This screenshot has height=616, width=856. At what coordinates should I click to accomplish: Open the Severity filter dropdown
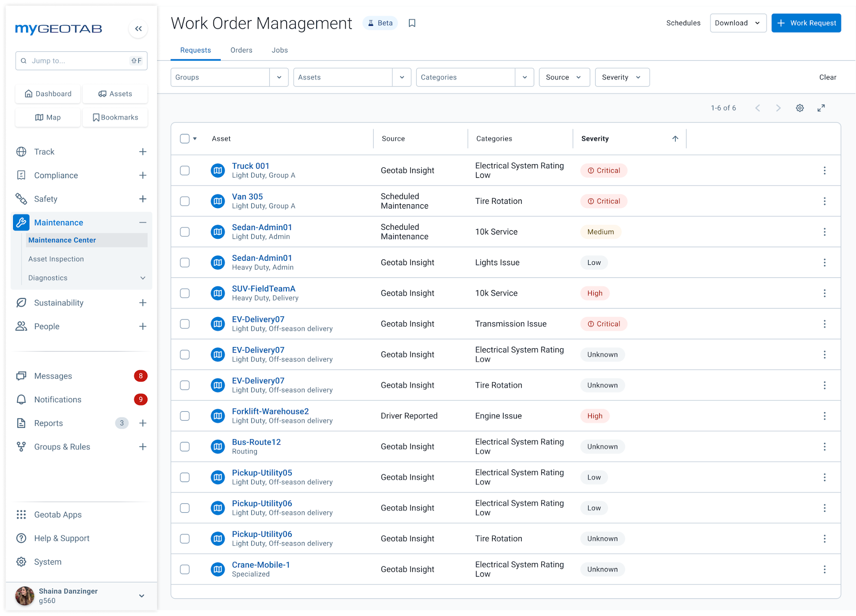[x=622, y=77]
